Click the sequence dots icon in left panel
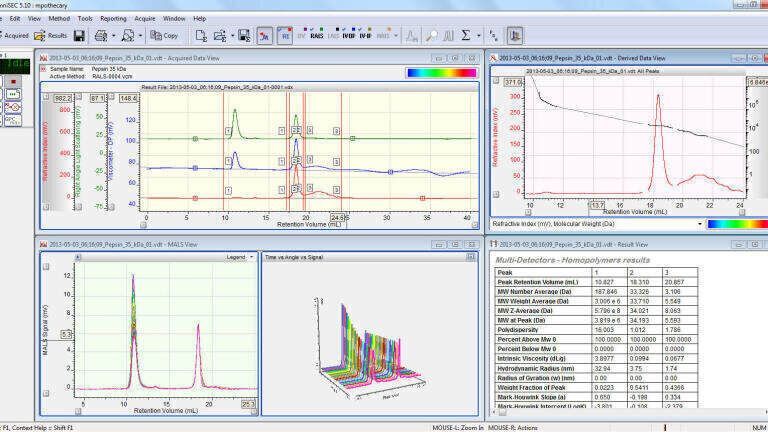 (x=13, y=94)
